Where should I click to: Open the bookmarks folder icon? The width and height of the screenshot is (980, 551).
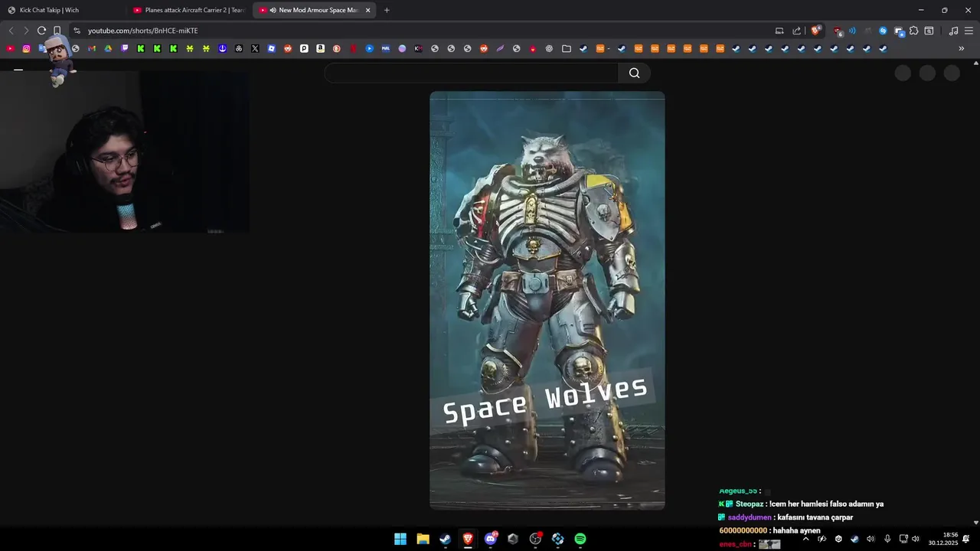click(567, 48)
